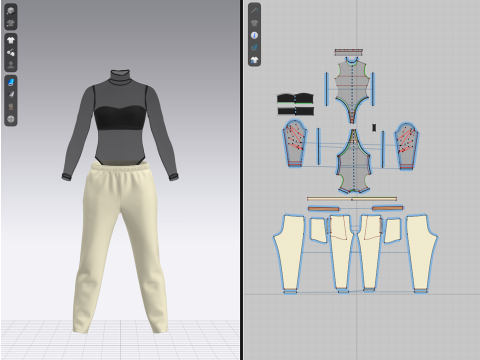
Task: Click the 3D cube display icon
Action: coord(11,11)
